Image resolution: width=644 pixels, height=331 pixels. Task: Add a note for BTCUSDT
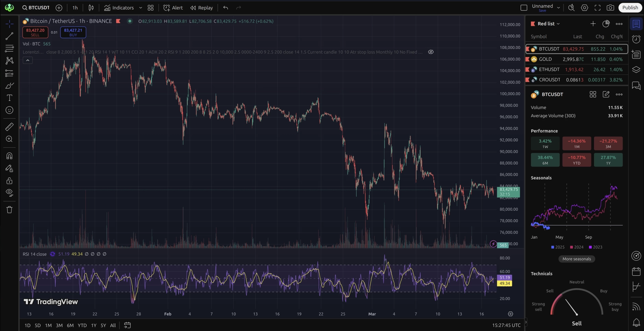click(x=606, y=94)
